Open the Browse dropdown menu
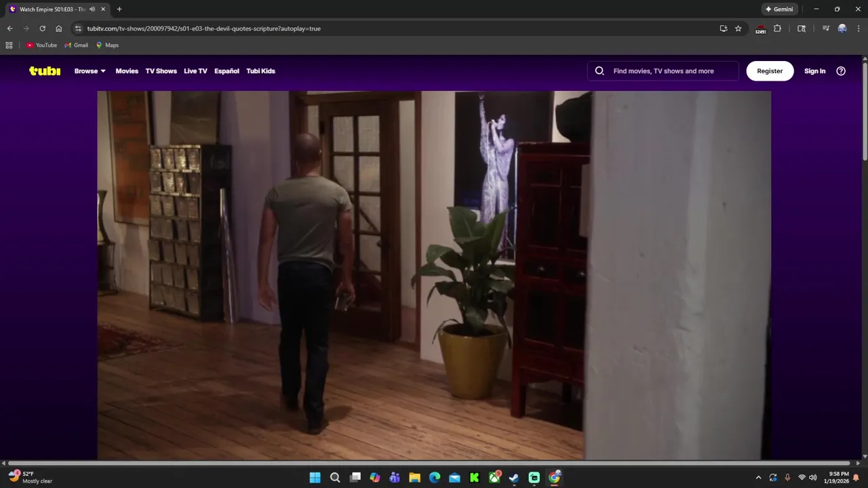Image resolution: width=868 pixels, height=488 pixels. (x=90, y=70)
